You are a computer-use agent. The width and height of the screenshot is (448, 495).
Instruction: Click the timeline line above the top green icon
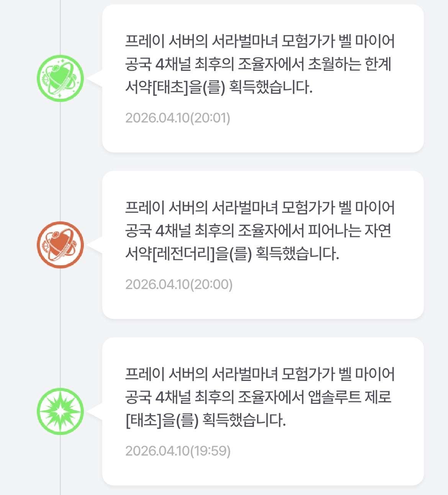(x=60, y=27)
